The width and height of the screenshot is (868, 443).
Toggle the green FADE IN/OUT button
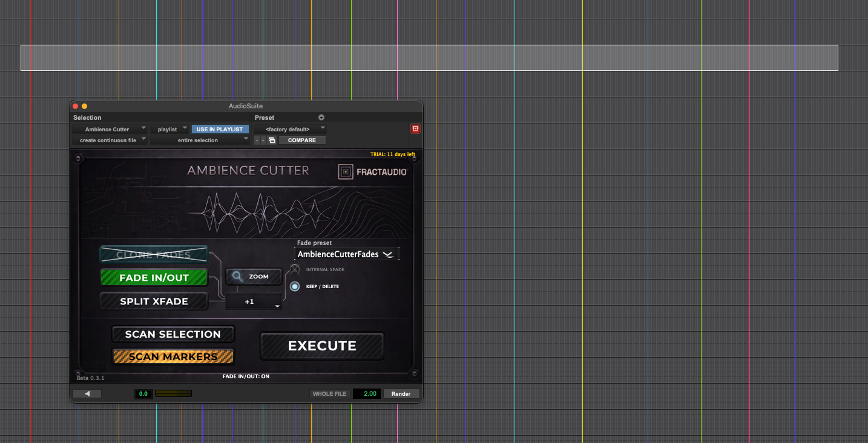click(154, 278)
